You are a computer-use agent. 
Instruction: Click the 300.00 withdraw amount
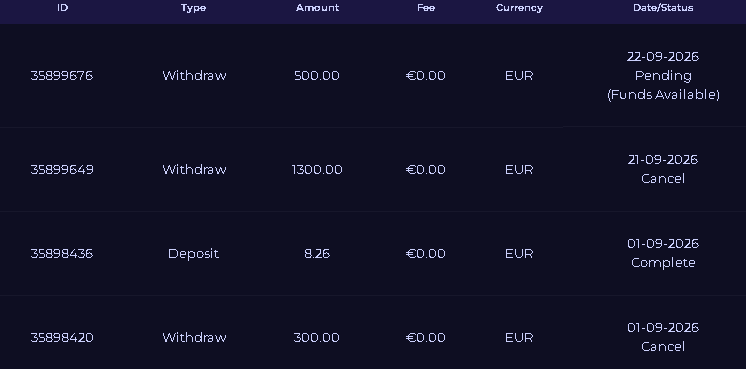coord(317,338)
